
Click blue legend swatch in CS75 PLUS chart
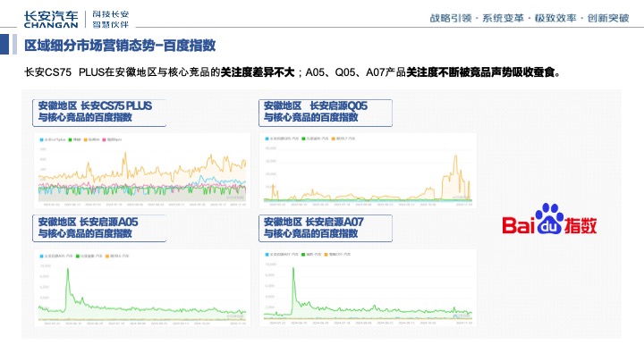[x=41, y=140]
